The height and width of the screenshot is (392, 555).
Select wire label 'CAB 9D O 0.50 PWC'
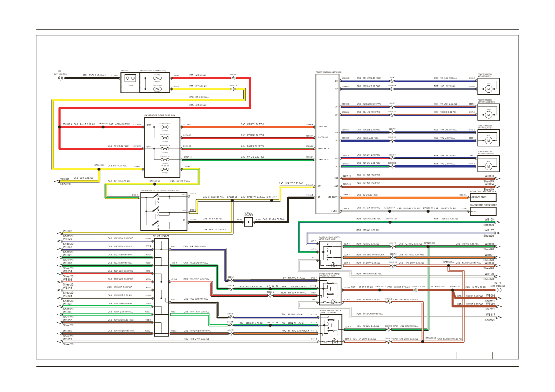tap(367, 195)
